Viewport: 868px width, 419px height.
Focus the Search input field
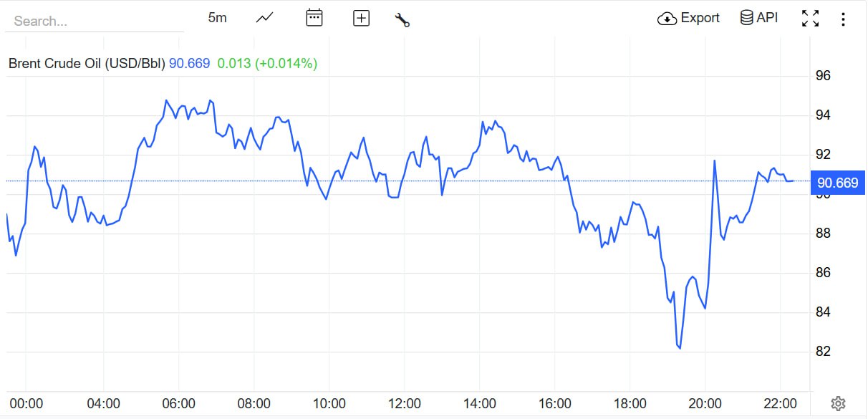coord(93,21)
